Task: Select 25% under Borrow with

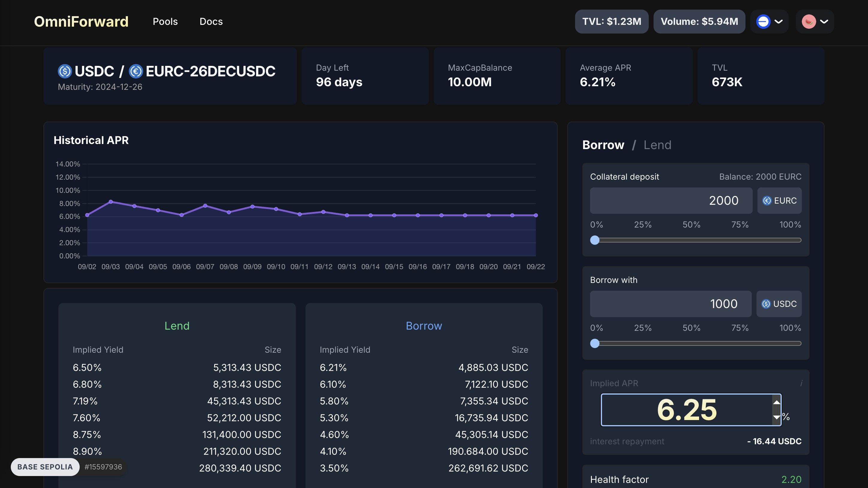Action: click(643, 328)
